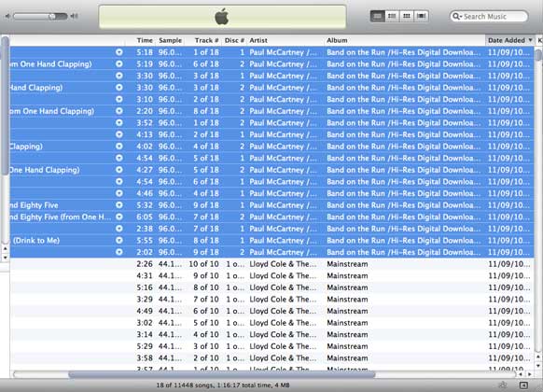543x392 pixels.
Task: Click the horizontal scrollbar left arrow
Action: (522, 374)
